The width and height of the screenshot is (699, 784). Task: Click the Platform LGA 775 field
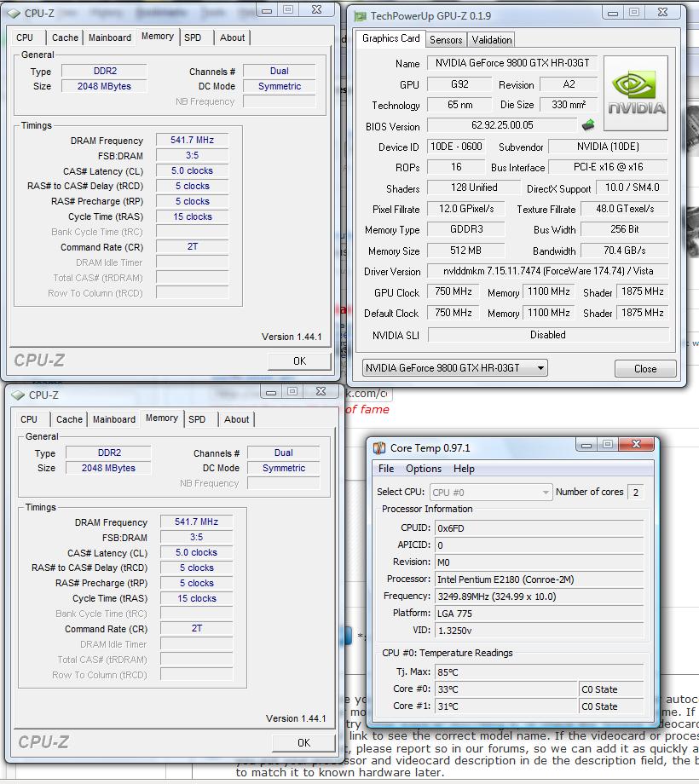[539, 614]
